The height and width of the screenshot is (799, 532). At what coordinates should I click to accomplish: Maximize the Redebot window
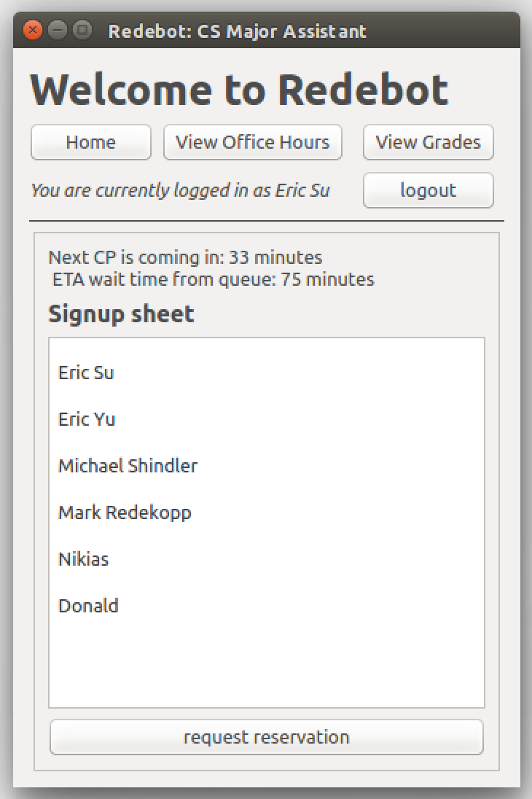pyautogui.click(x=82, y=31)
